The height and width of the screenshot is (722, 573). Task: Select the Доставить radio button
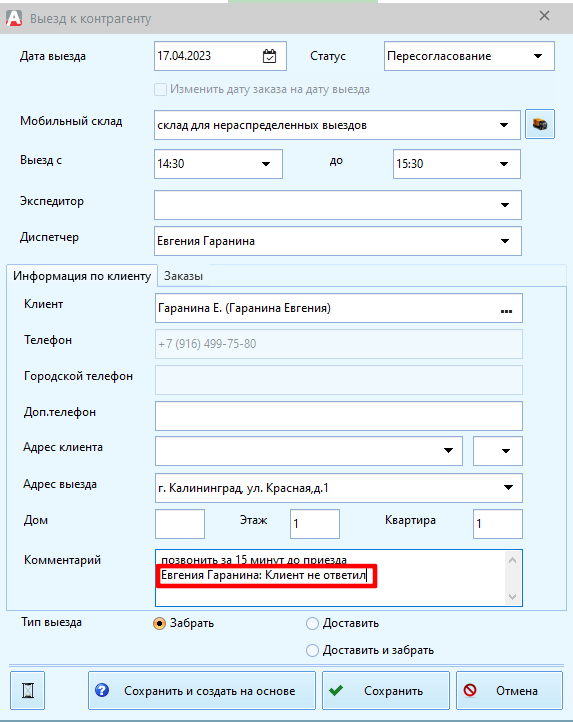(312, 623)
